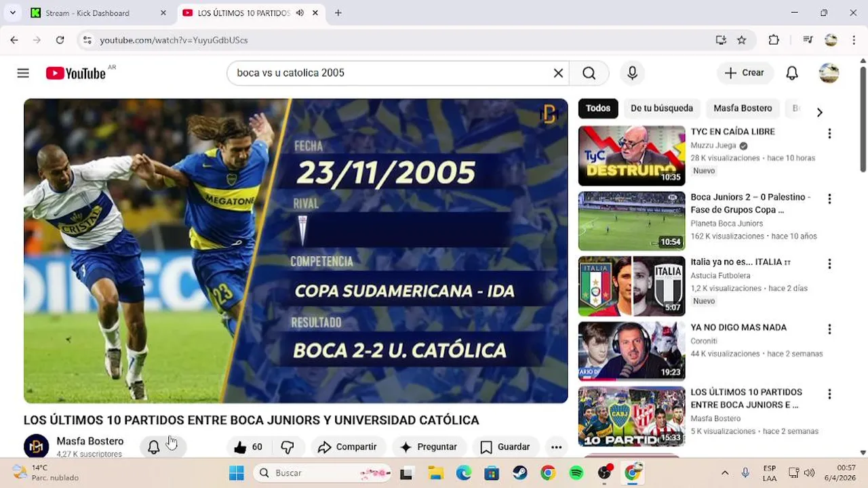Open Steam from the taskbar
The width and height of the screenshot is (868, 488).
tap(519, 473)
